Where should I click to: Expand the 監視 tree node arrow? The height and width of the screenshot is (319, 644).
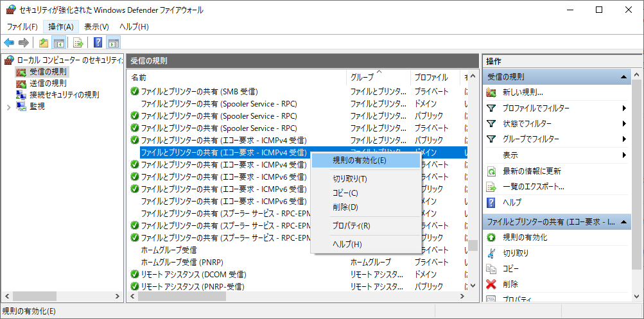[9, 107]
